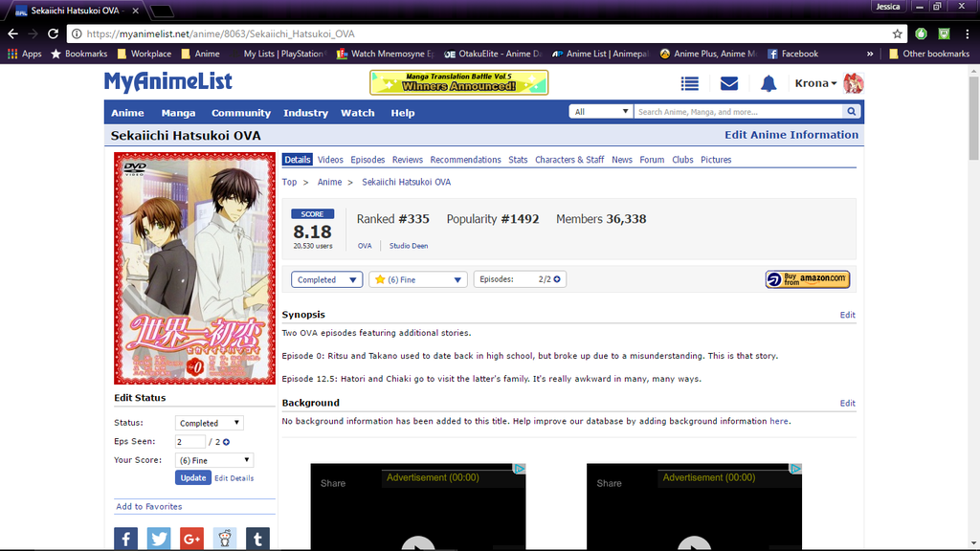
Task: Share on Tumblr via sidebar icon
Action: (257, 539)
